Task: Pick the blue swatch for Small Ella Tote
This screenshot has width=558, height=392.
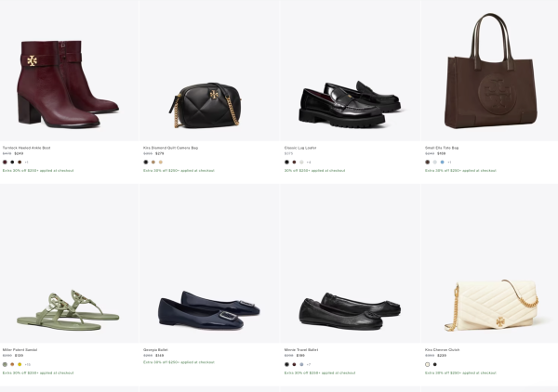Action: click(443, 162)
